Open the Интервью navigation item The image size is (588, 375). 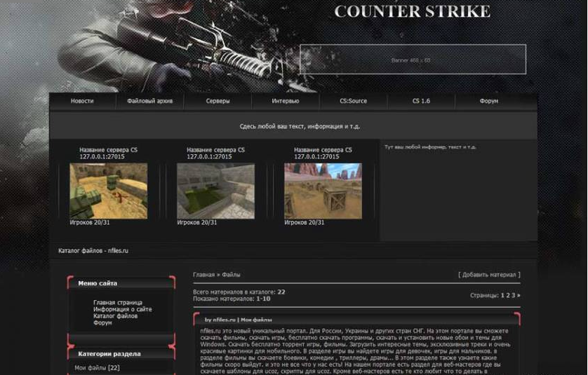pyautogui.click(x=285, y=101)
